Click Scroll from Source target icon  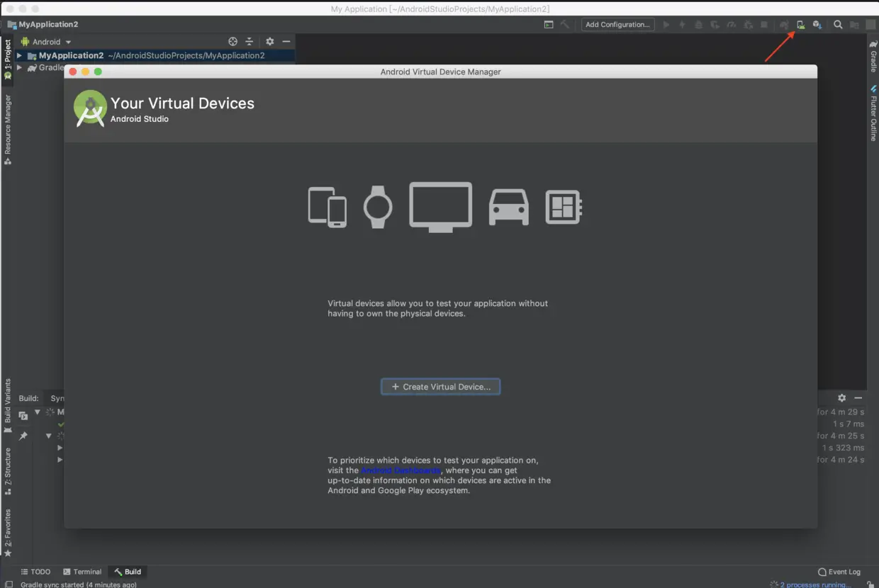pyautogui.click(x=233, y=42)
